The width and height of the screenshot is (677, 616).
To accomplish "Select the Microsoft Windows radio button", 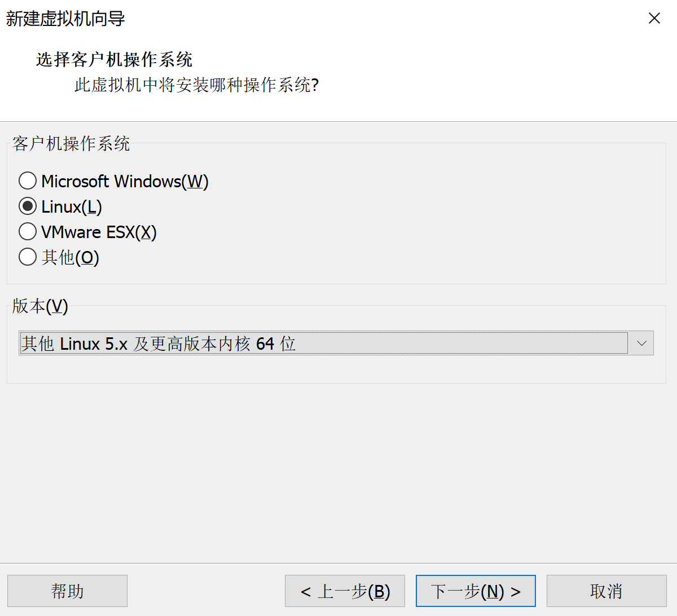I will [x=28, y=181].
